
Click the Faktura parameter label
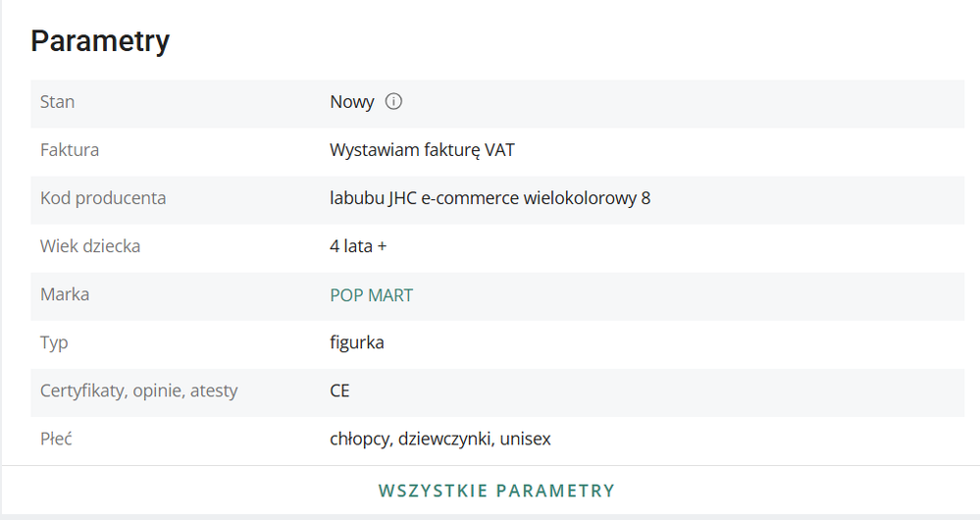(69, 150)
